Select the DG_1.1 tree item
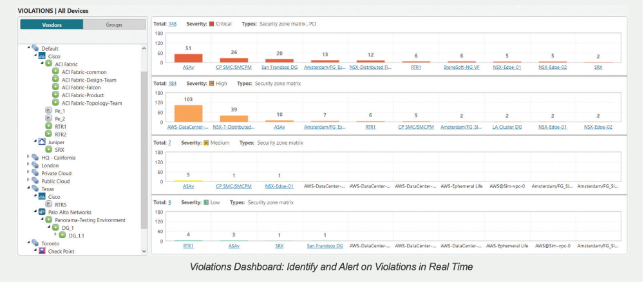 (76, 236)
